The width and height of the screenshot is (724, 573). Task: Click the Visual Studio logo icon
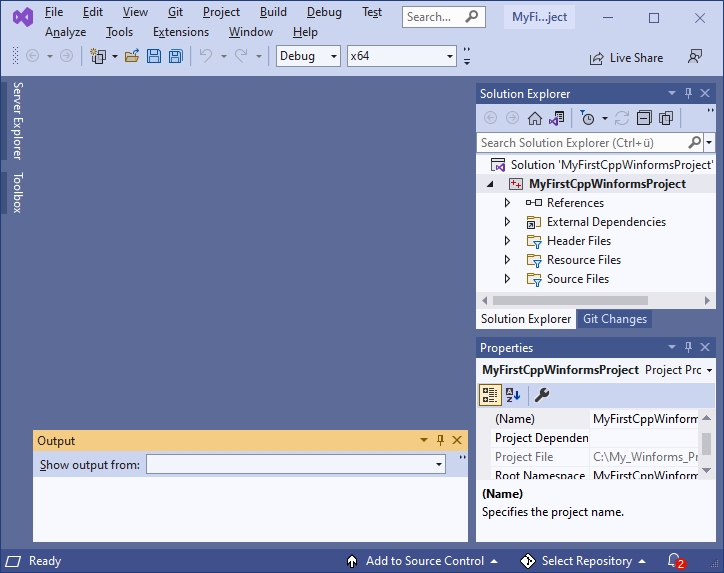23,17
